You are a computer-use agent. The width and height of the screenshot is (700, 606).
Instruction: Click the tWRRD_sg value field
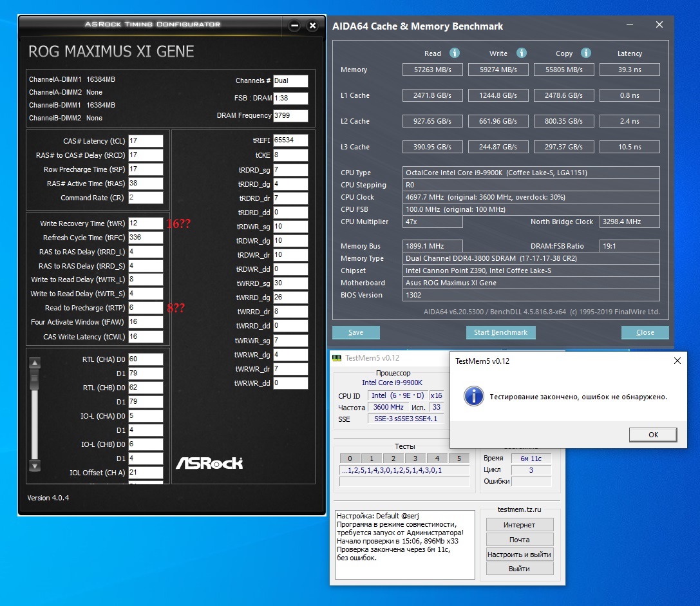pos(290,283)
